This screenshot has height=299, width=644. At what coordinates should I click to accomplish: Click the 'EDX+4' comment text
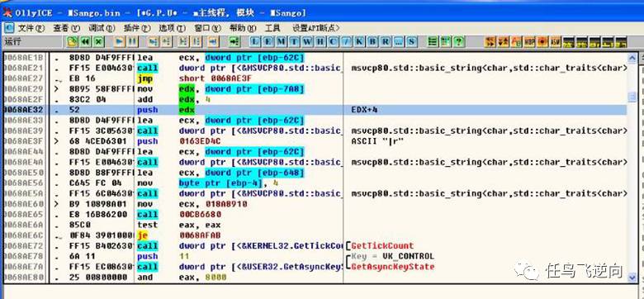pyautogui.click(x=365, y=110)
